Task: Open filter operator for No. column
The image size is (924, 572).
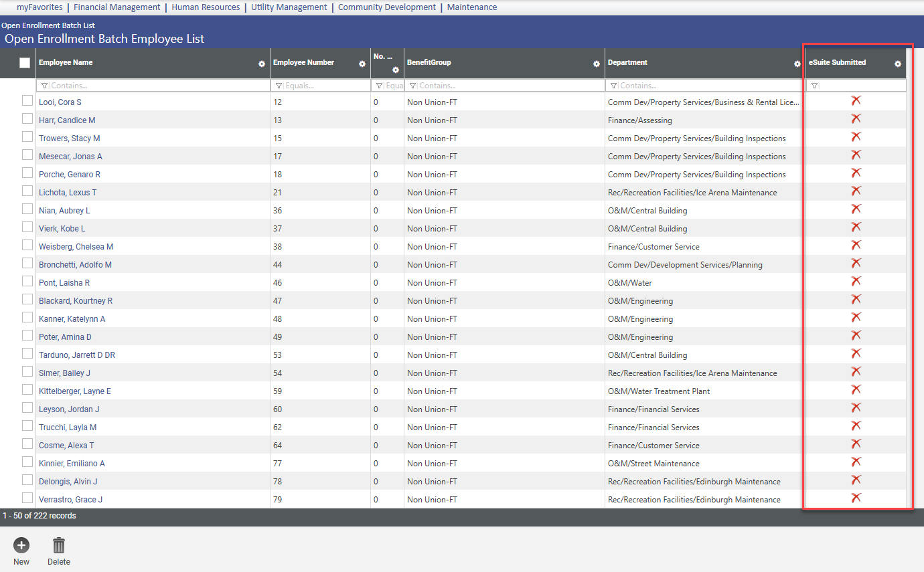Action: point(379,86)
